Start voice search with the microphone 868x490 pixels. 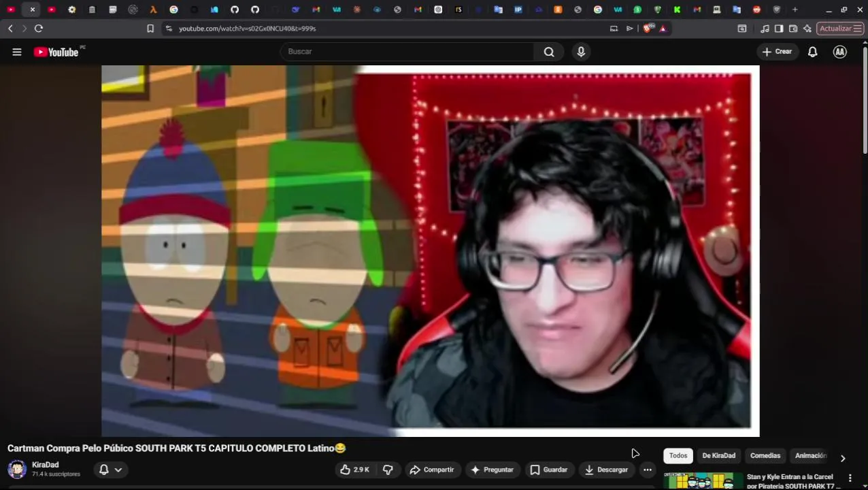[x=581, y=52]
